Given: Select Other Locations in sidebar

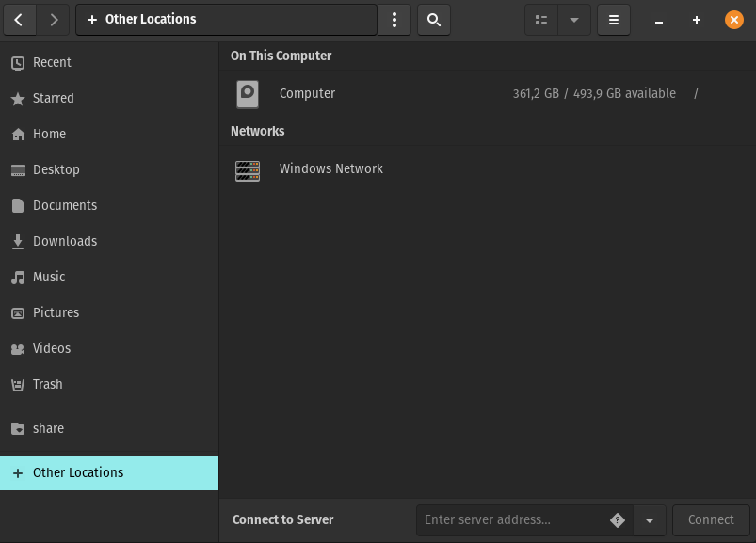Looking at the screenshot, I should tap(109, 473).
